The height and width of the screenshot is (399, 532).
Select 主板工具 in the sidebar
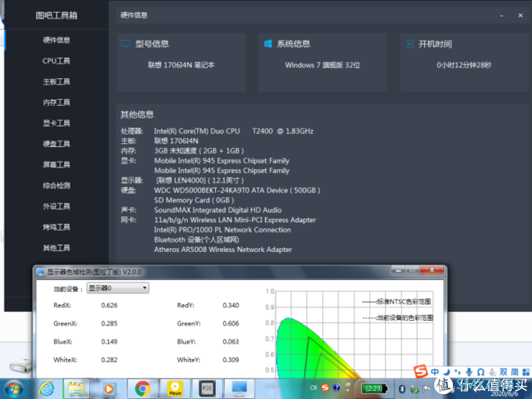(56, 81)
